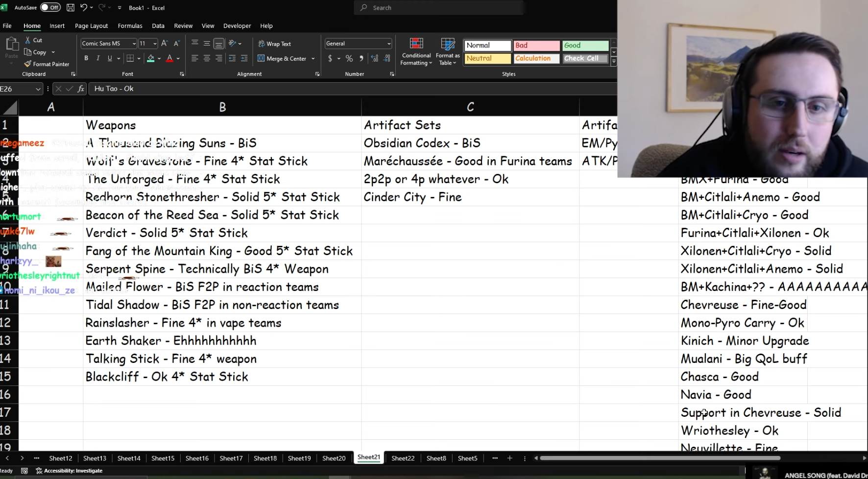Align text to the left

(x=195, y=58)
